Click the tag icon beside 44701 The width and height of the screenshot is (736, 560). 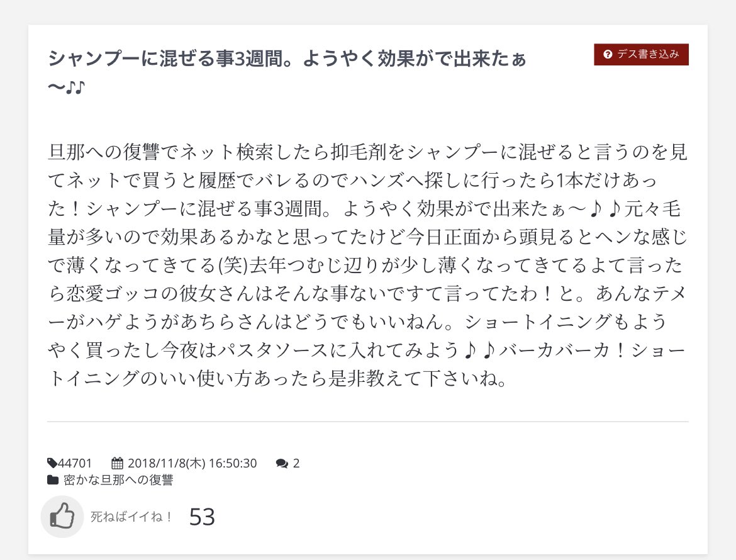point(52,464)
